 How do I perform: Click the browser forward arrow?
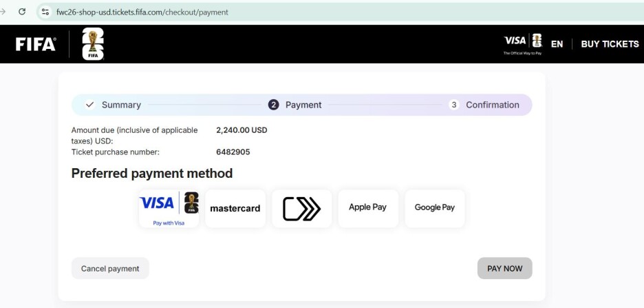pyautogui.click(x=2, y=12)
